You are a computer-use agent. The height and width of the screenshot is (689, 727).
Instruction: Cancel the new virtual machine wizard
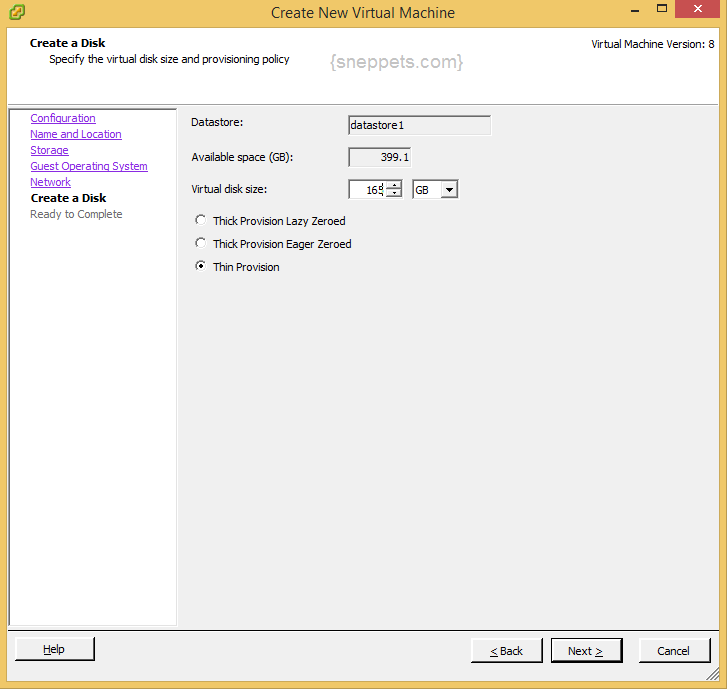point(675,651)
